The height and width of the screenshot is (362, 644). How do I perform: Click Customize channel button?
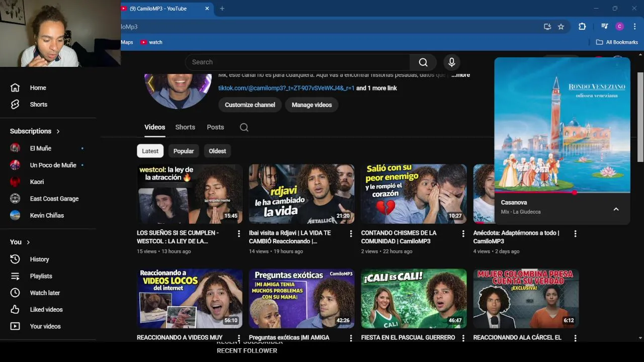pyautogui.click(x=250, y=105)
